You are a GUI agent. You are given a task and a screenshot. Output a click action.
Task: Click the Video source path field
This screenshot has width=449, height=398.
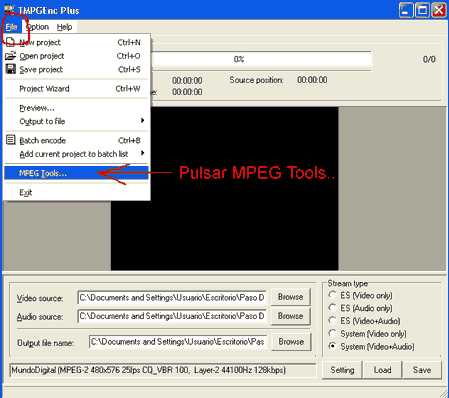tap(172, 297)
